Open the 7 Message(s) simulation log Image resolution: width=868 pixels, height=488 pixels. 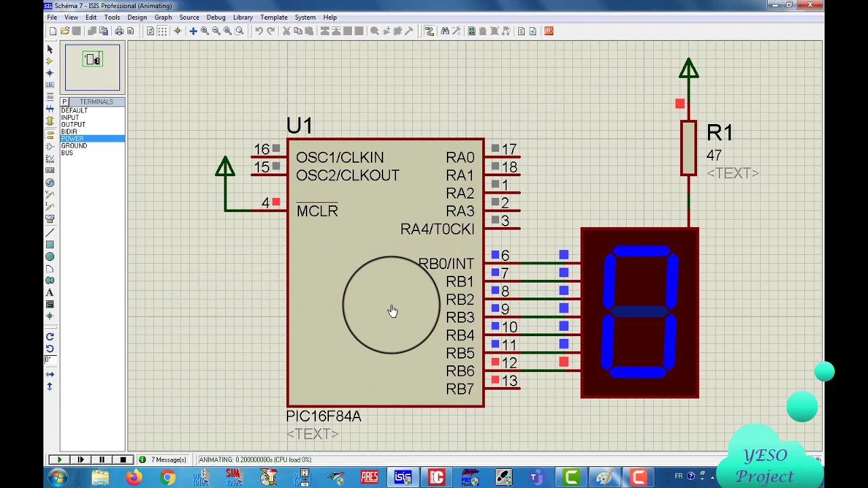tap(163, 460)
